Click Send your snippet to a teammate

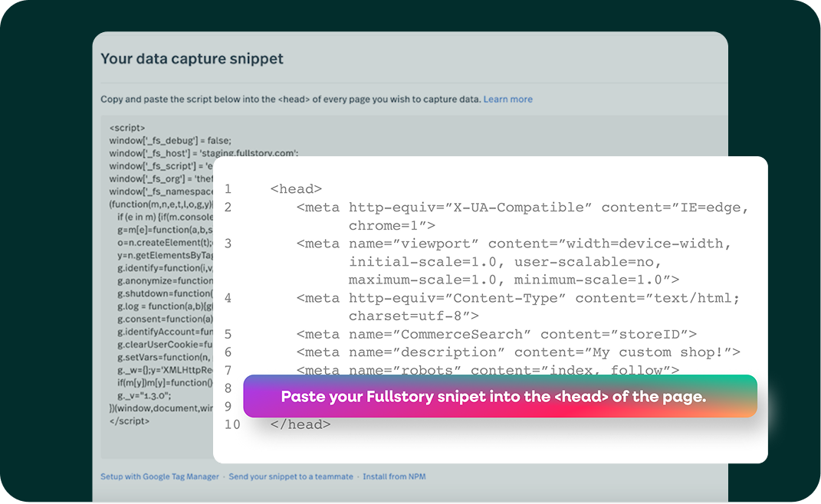click(291, 476)
